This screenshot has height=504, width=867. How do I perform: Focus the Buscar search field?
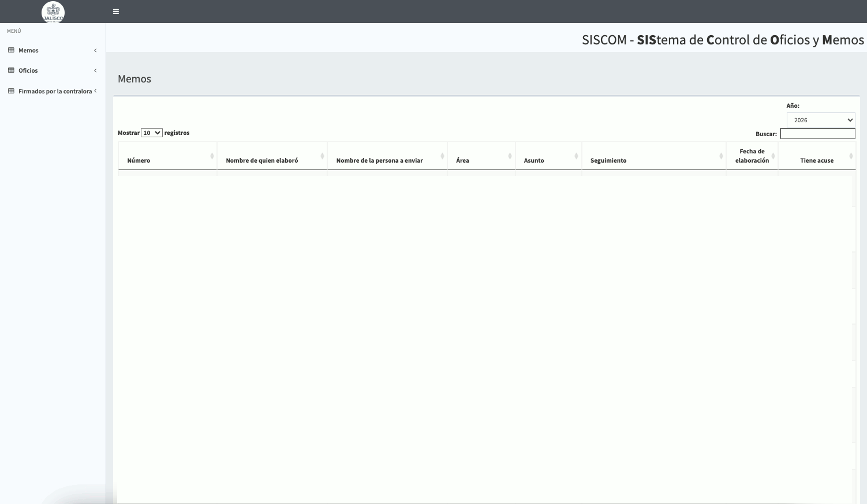point(817,134)
